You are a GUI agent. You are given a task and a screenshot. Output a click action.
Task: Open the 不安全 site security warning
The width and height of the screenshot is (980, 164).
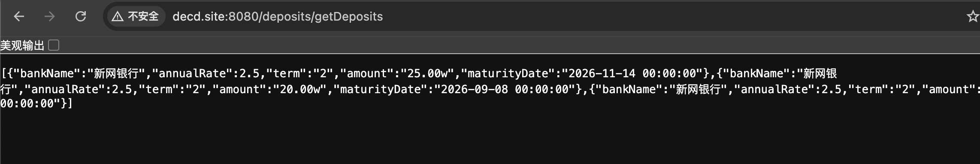point(136,16)
